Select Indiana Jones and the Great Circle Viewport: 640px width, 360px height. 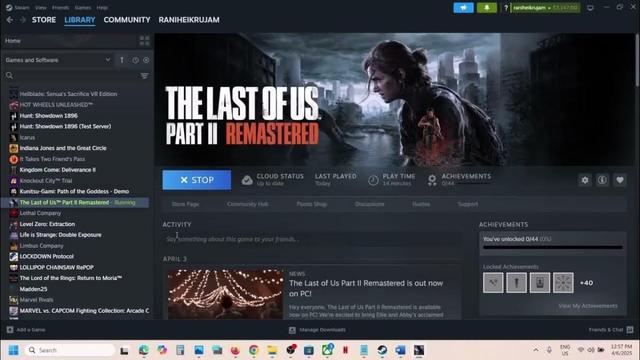pos(63,148)
